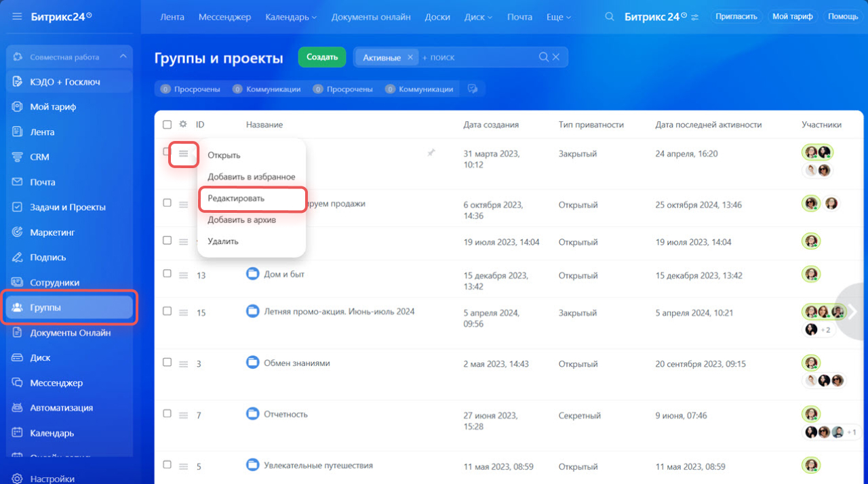Open Диск from the left sidebar
Viewport: 868px width, 484px height.
click(x=69, y=358)
